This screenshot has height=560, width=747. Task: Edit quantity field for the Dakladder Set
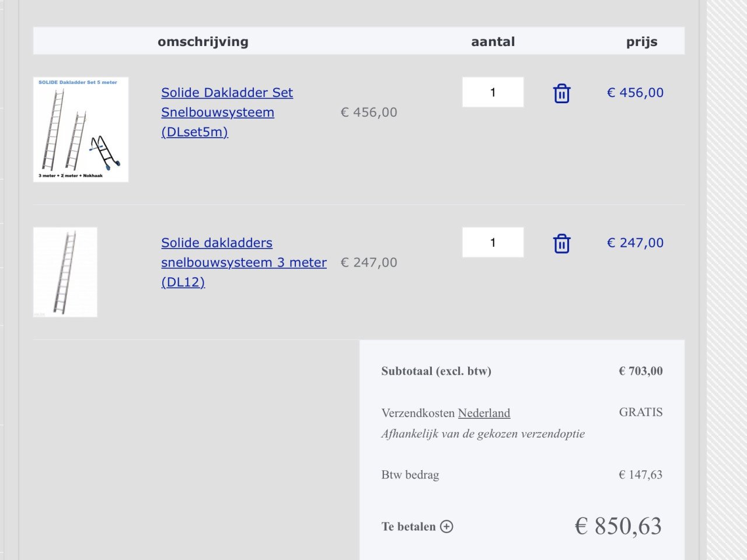[493, 92]
